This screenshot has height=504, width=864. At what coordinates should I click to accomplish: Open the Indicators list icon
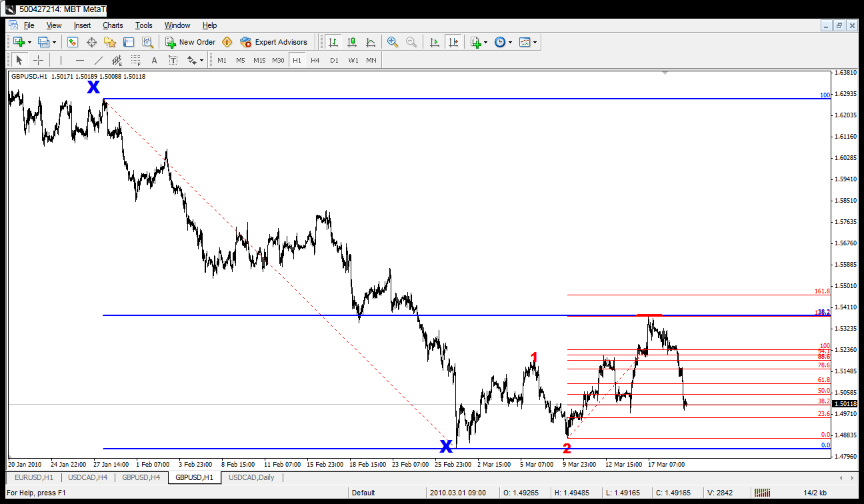(475, 42)
